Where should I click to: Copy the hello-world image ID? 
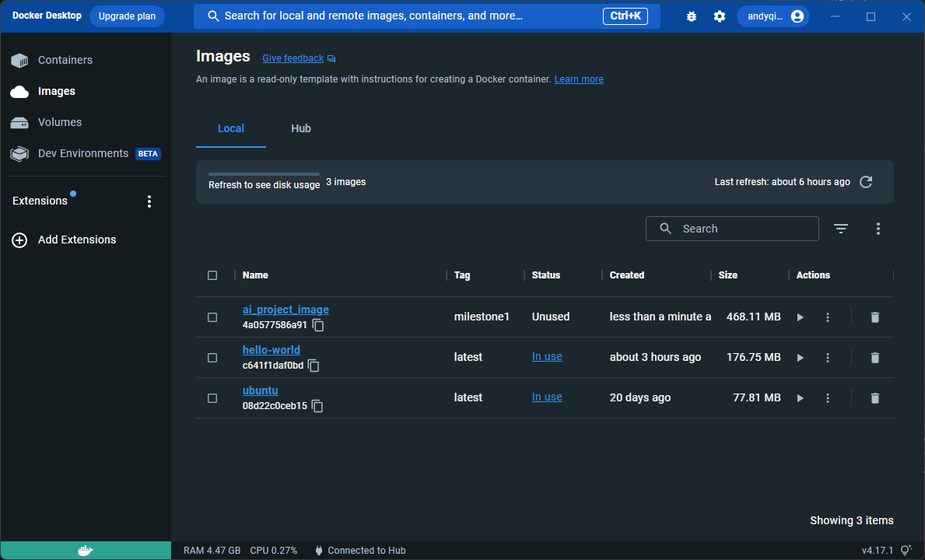click(313, 366)
